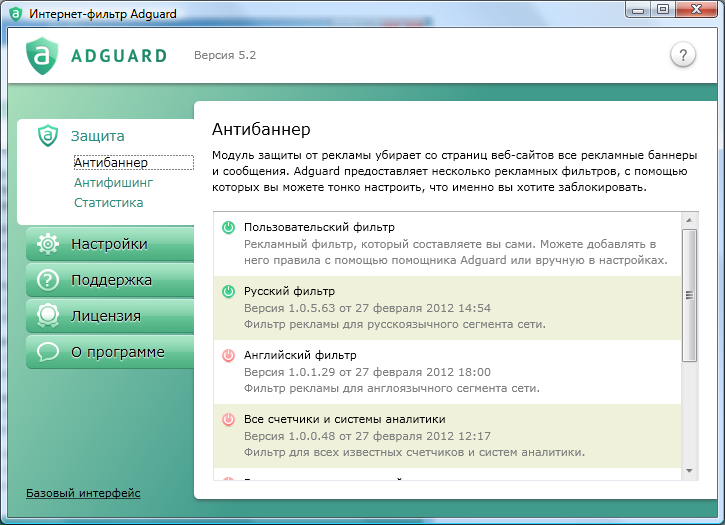Select Антибаннер in the sidebar
The height and width of the screenshot is (525, 725).
click(133, 162)
